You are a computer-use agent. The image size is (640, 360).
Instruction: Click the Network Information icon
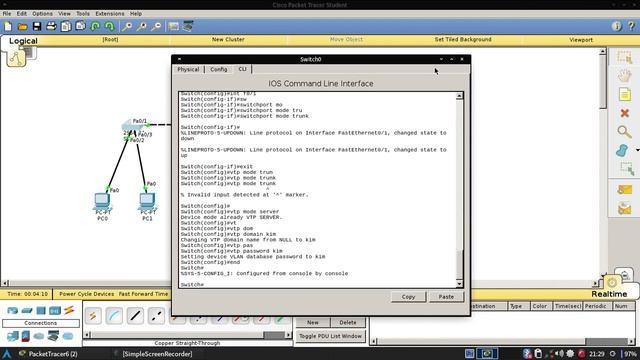[x=617, y=27]
